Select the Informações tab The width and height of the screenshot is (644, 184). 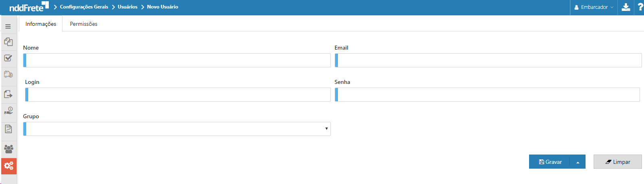[x=41, y=24]
